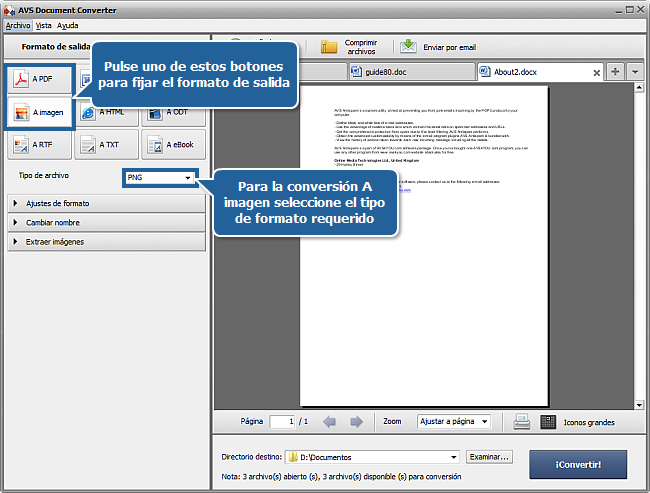Screen dimensions: 650x493
Task: Open the tab list dropdown arrow
Action: pyautogui.click(x=635, y=72)
